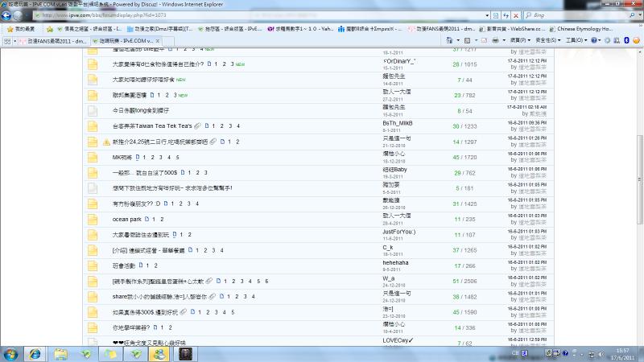Click the volume speaker icon in system tray
The width and height of the screenshot is (644, 362).
(601, 354)
